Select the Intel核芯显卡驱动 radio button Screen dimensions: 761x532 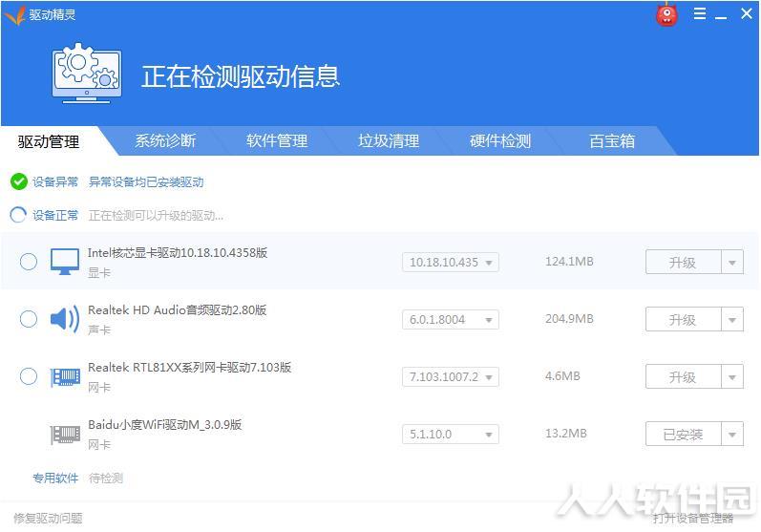point(29,262)
